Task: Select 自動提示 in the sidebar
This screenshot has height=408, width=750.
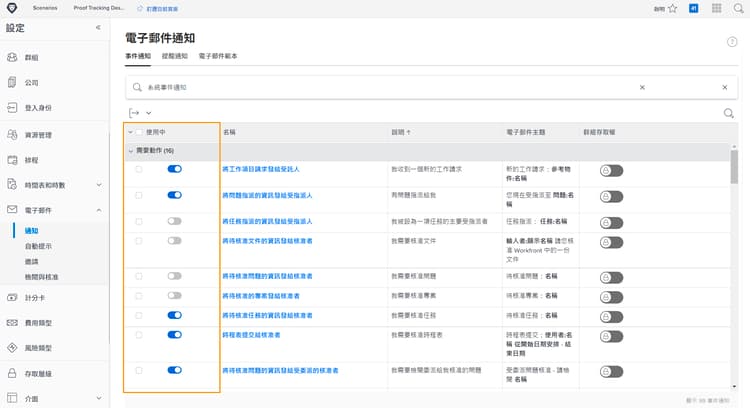Action: point(38,246)
